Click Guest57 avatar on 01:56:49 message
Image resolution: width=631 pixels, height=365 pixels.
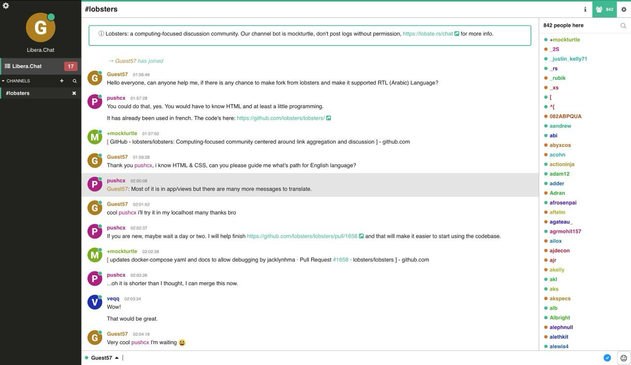[95, 78]
